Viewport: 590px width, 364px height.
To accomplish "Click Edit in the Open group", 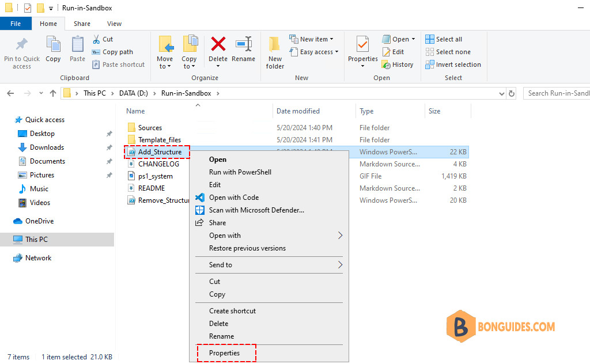I will 393,52.
